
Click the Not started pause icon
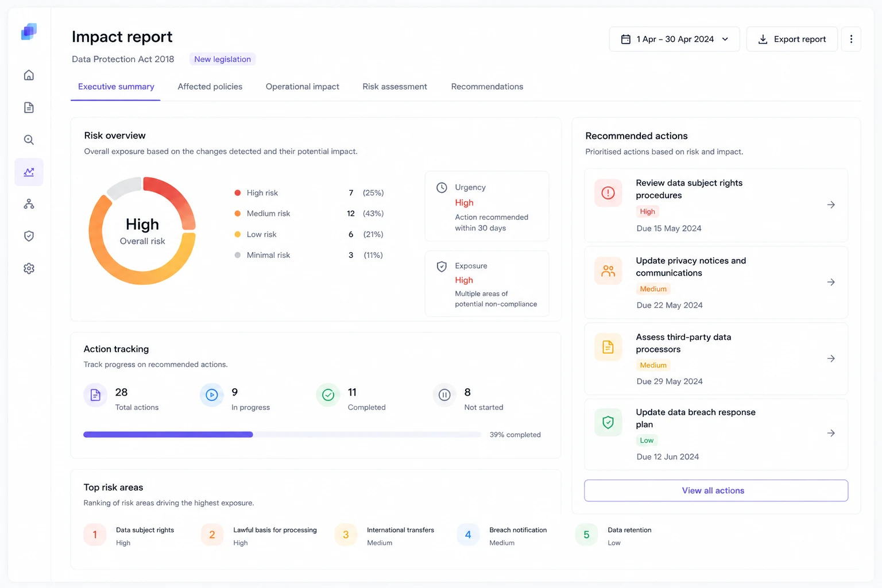[444, 395]
